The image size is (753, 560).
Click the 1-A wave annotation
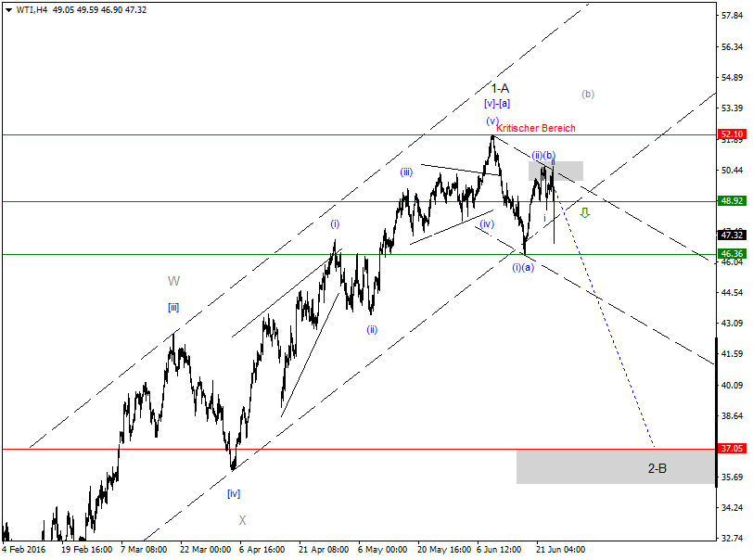(x=499, y=88)
